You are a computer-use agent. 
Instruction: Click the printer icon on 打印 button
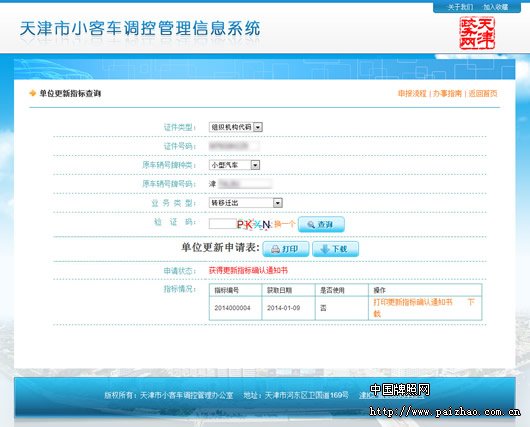coord(275,250)
